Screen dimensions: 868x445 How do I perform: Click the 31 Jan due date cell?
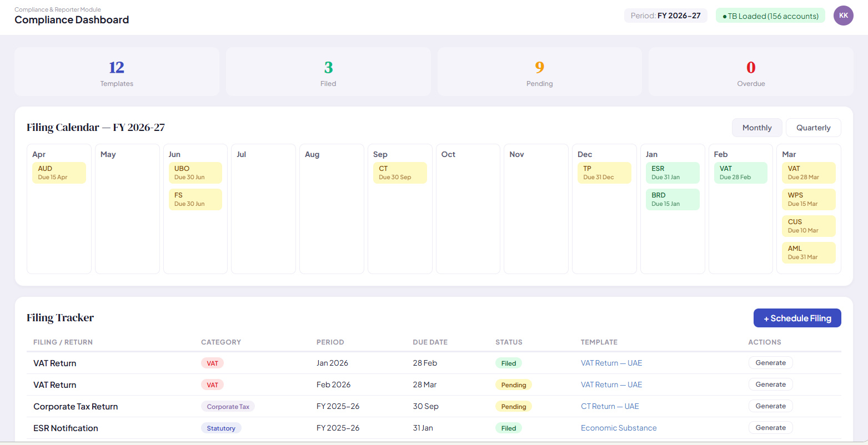coord(423,428)
